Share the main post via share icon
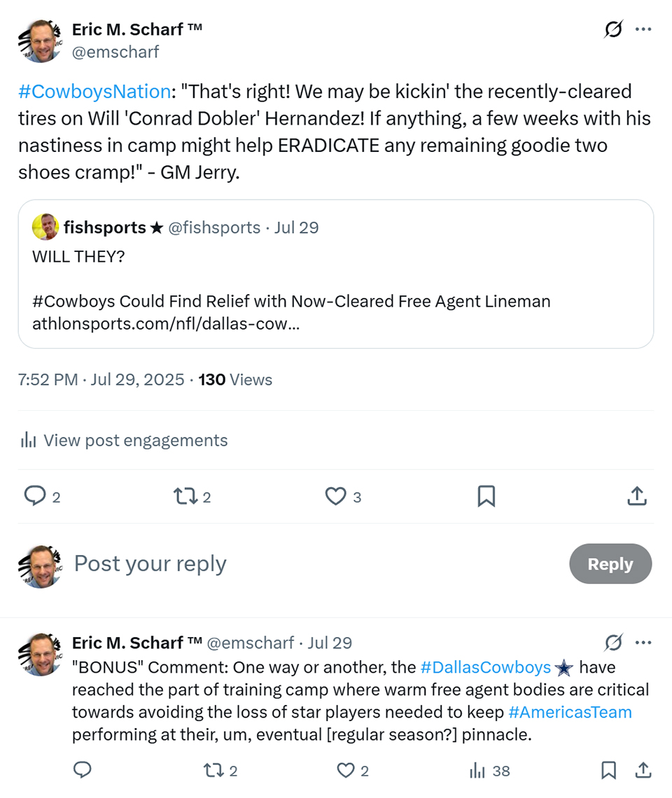This screenshot has height=798, width=672. (x=636, y=496)
